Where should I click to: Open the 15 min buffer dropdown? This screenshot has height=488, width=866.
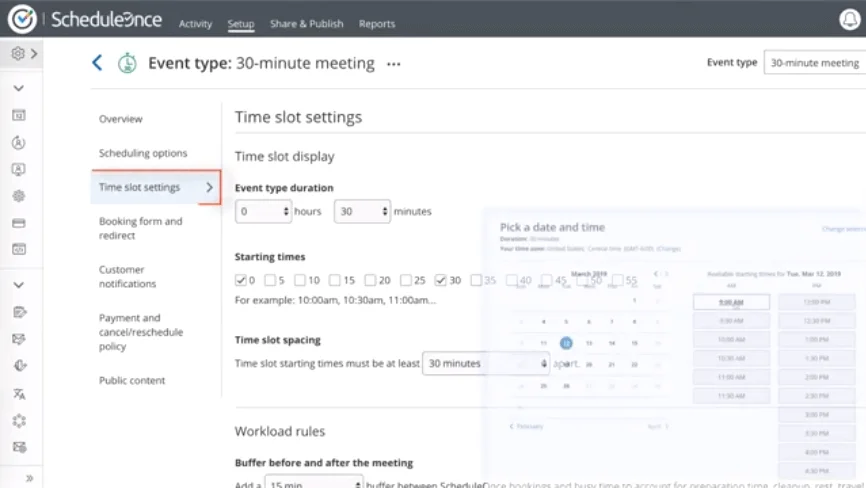[x=314, y=481]
